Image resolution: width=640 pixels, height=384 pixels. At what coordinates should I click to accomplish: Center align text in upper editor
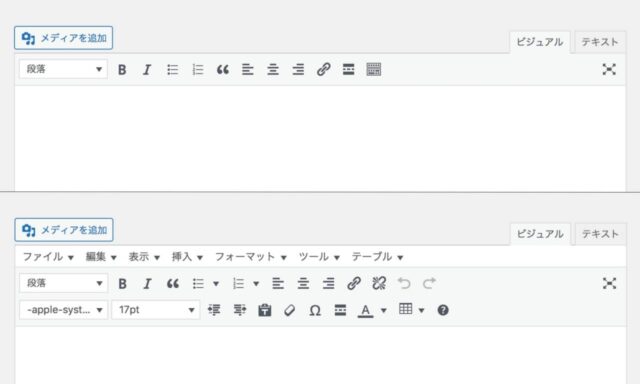(x=273, y=70)
